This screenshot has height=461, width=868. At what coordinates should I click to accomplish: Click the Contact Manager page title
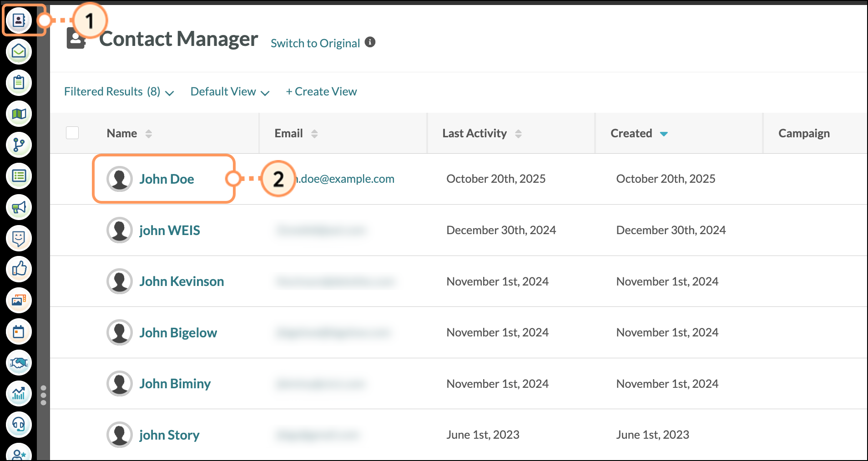pos(178,39)
